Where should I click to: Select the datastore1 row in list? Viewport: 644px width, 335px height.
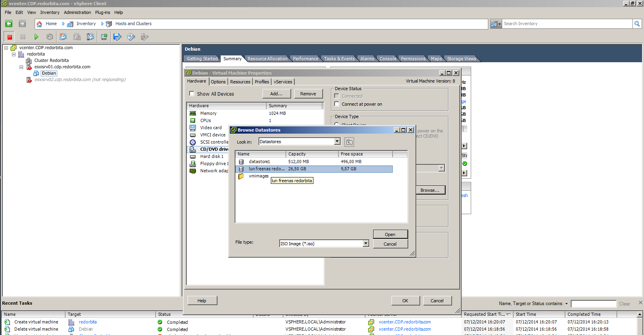[259, 162]
